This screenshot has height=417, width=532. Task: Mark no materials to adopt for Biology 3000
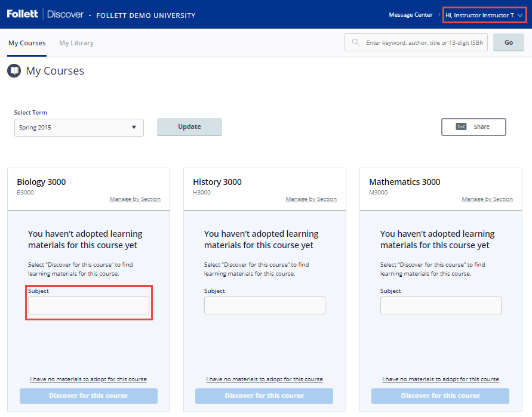coord(88,379)
